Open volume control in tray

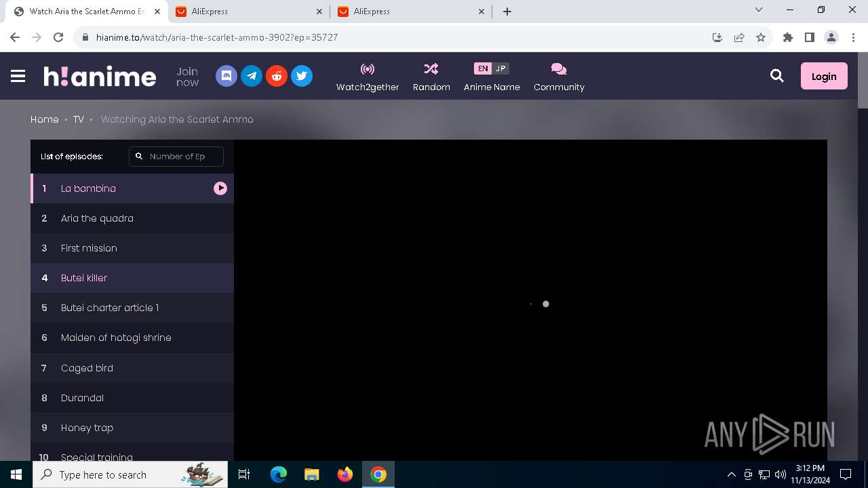coord(781,474)
